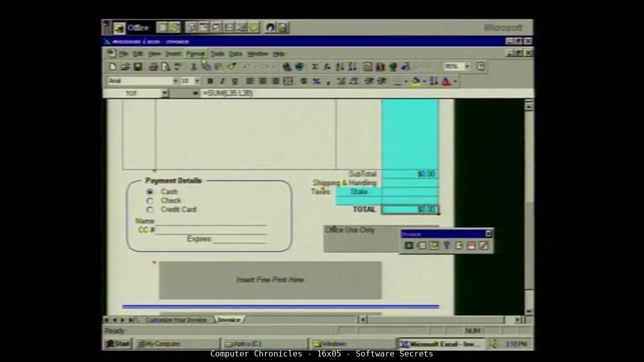
Task: Open the Format menu
Action: (x=195, y=54)
